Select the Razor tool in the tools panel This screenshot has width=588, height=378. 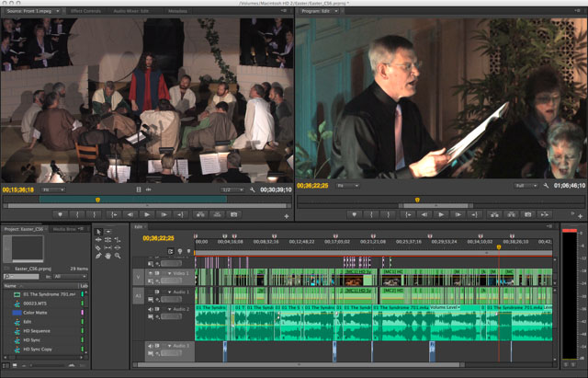(98, 247)
